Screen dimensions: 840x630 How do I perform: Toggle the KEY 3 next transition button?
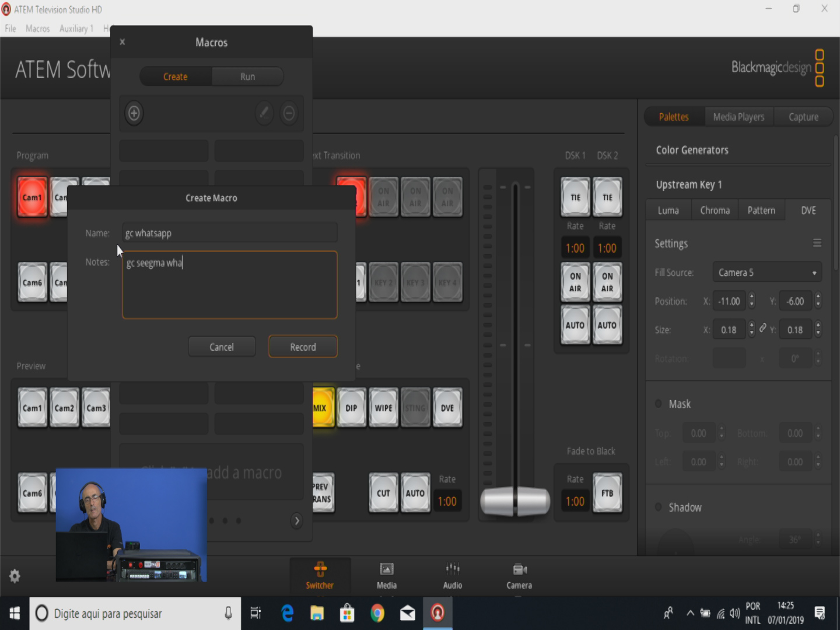click(x=415, y=282)
